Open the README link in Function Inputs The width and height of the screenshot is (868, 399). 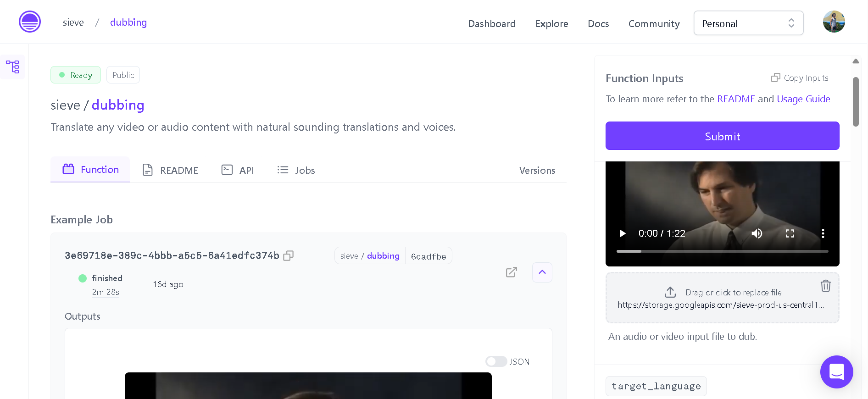pyautogui.click(x=735, y=99)
